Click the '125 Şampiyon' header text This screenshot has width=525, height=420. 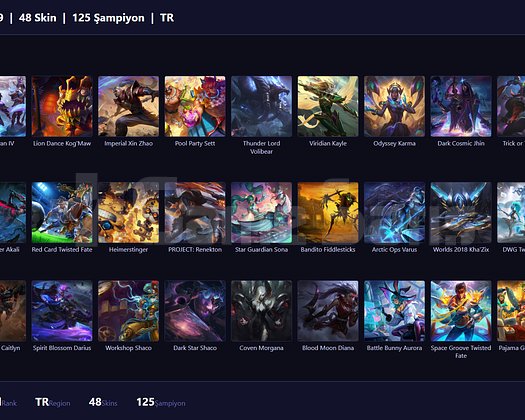(108, 18)
